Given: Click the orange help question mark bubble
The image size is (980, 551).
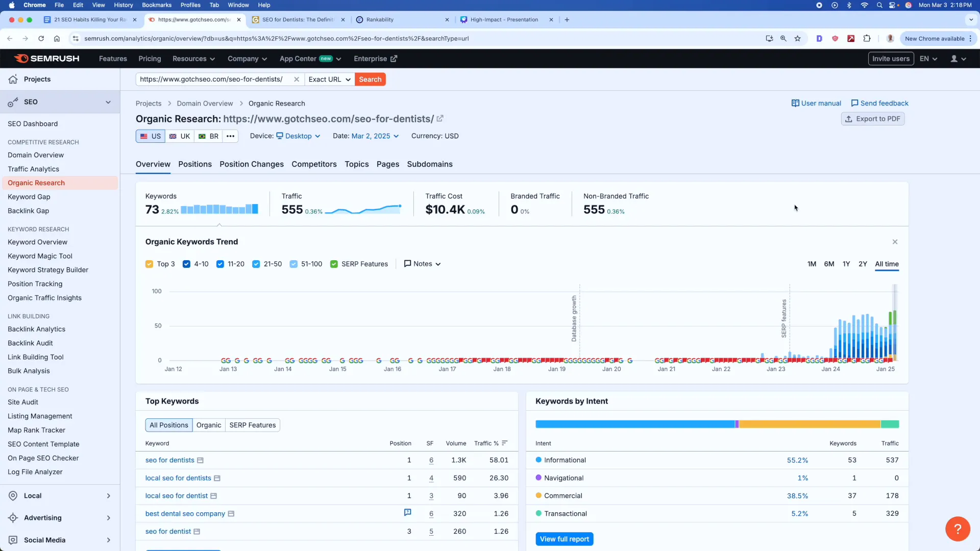Looking at the screenshot, I should 957,529.
